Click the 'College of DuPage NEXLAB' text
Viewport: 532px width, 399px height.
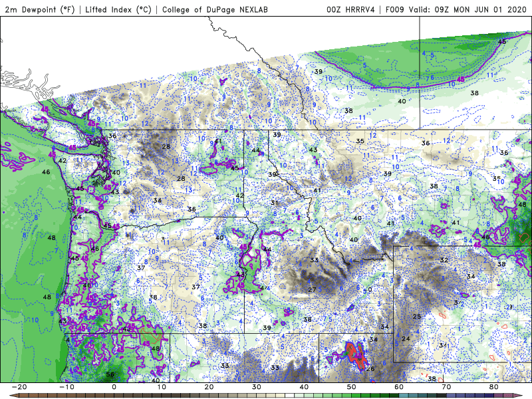click(x=215, y=9)
